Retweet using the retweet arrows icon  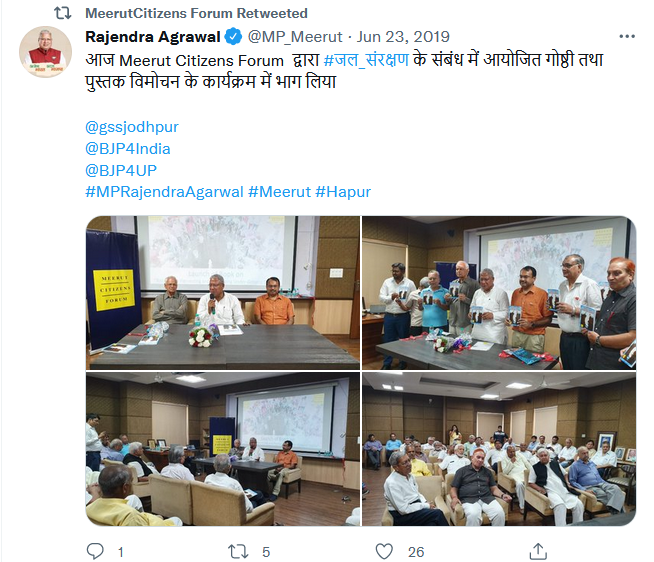pyautogui.click(x=238, y=552)
